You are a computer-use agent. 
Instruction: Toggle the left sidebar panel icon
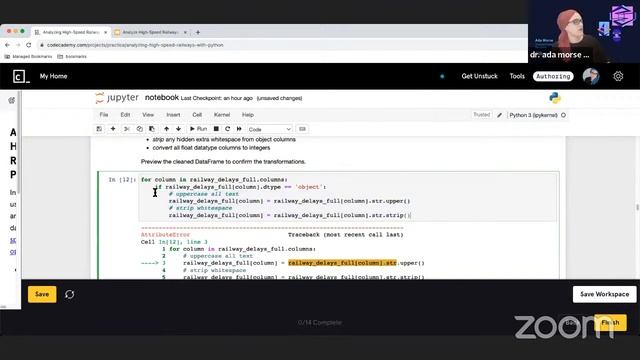[x=11, y=100]
